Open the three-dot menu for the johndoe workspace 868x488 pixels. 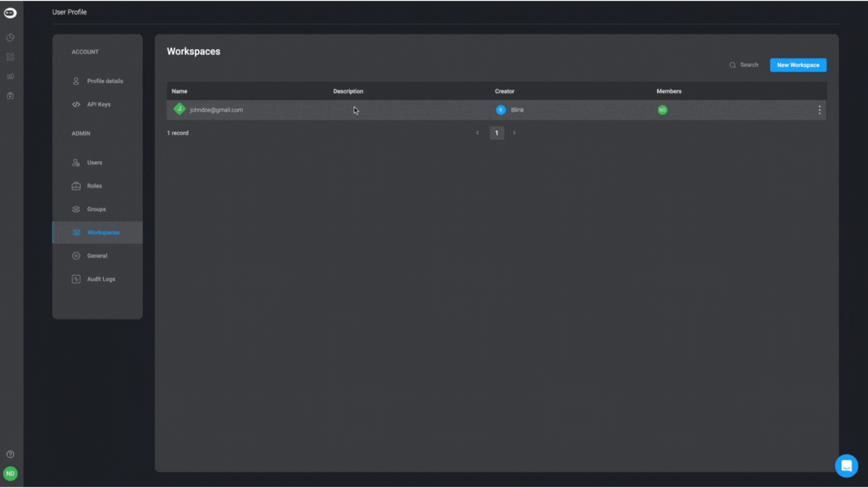819,110
